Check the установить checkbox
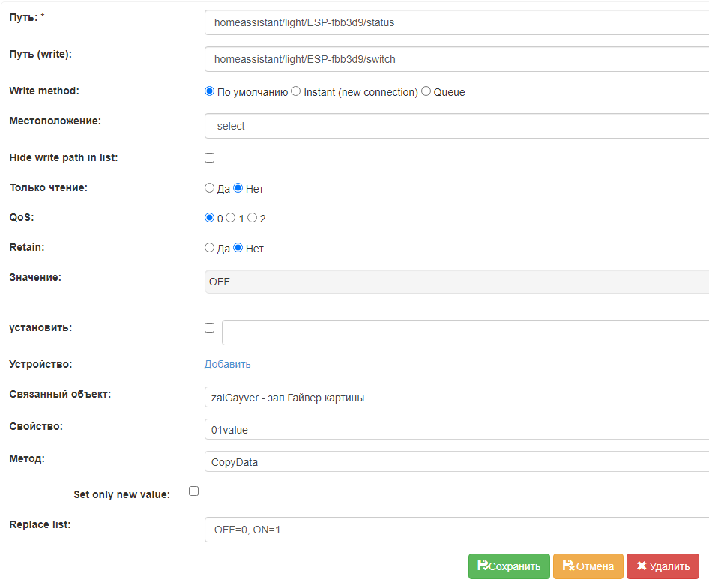Screen dimensions: 709x588 coord(209,327)
